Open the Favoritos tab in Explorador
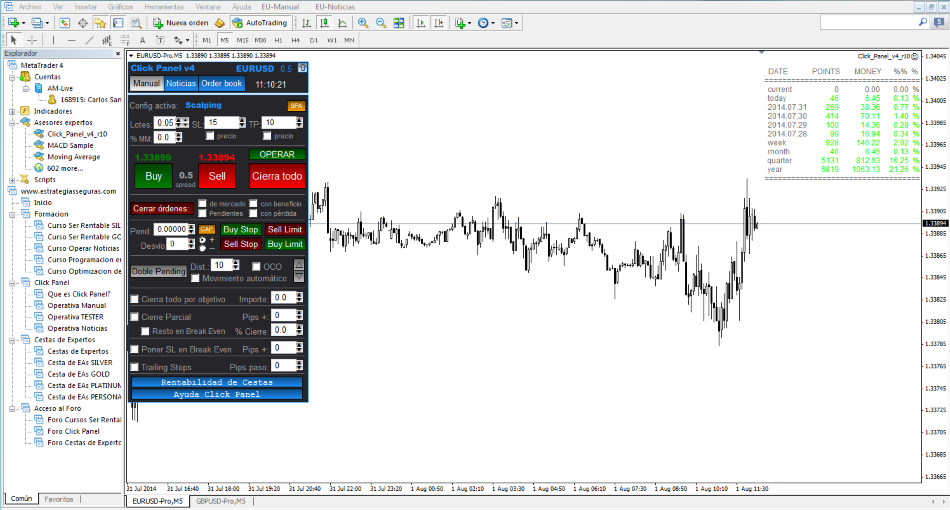 click(59, 500)
